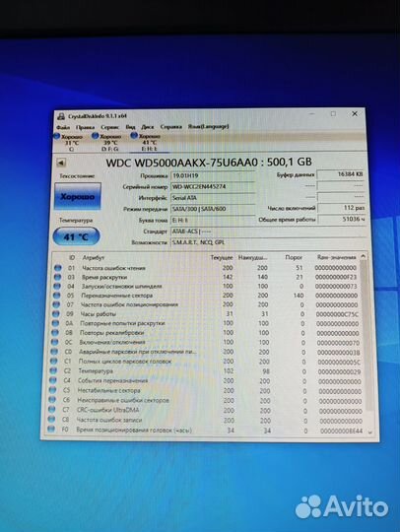Image resolution: width=400 pixels, height=532 pixels.
Task: Click the Raw-значения column header
Action: (336, 257)
